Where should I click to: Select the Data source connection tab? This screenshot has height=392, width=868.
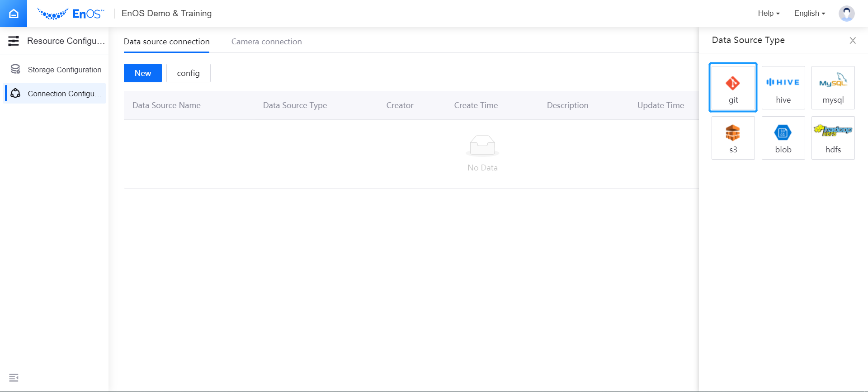pyautogui.click(x=166, y=42)
